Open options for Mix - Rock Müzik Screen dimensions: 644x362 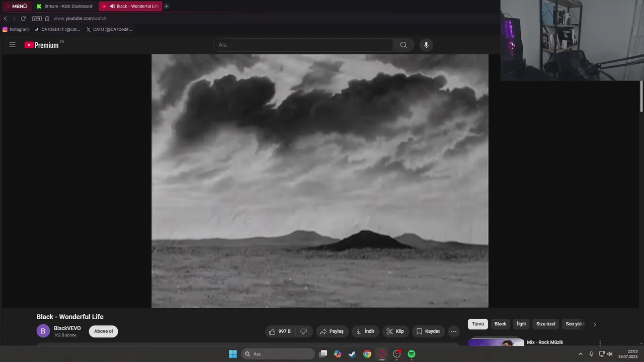(x=600, y=343)
